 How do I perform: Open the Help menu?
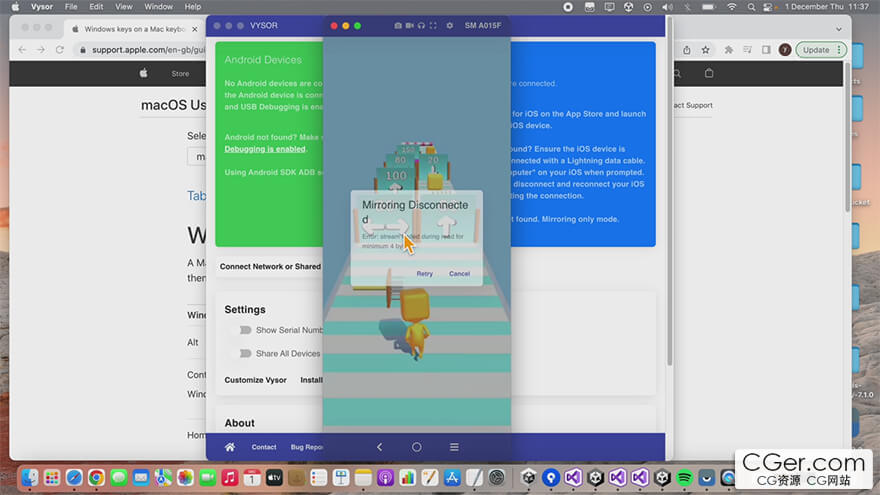pyautogui.click(x=192, y=7)
